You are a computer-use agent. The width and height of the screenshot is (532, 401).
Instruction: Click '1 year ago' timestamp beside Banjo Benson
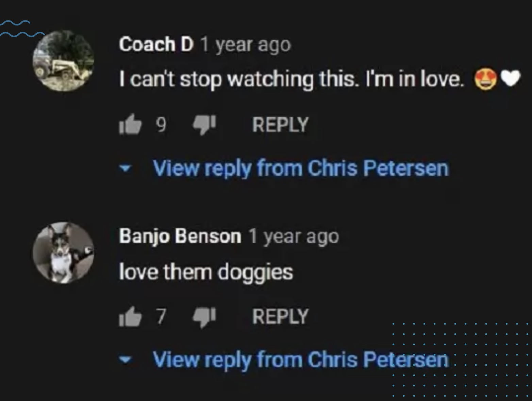pos(294,237)
